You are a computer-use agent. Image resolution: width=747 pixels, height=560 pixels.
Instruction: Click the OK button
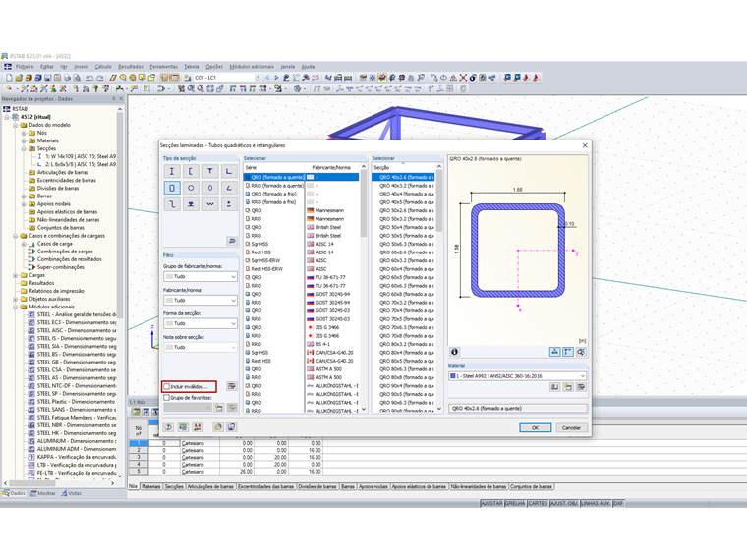point(535,427)
